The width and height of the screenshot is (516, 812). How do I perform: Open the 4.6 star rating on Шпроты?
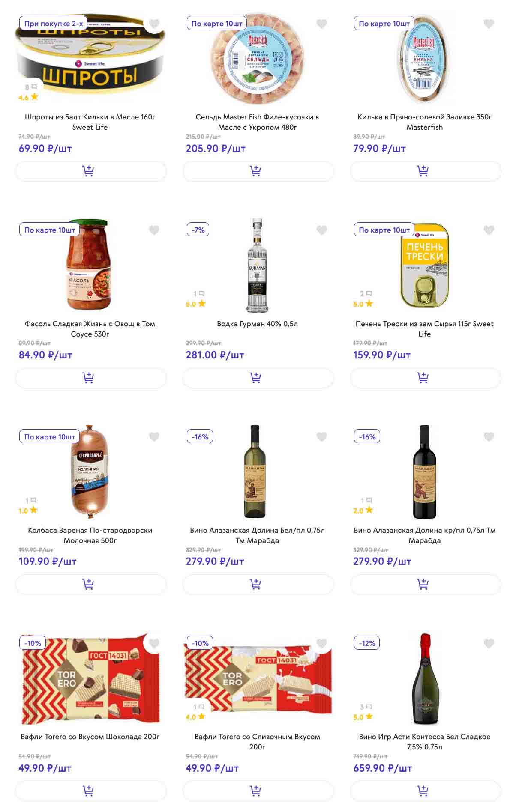28,97
